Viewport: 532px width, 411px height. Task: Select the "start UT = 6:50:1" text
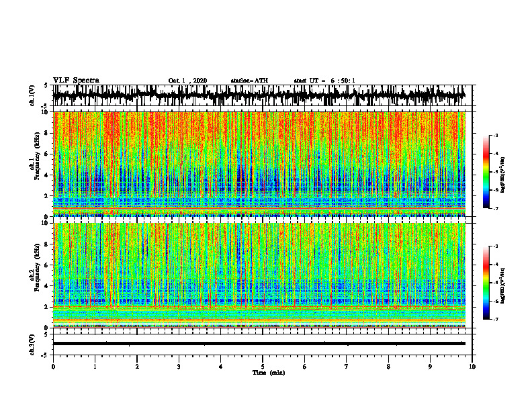(x=324, y=81)
